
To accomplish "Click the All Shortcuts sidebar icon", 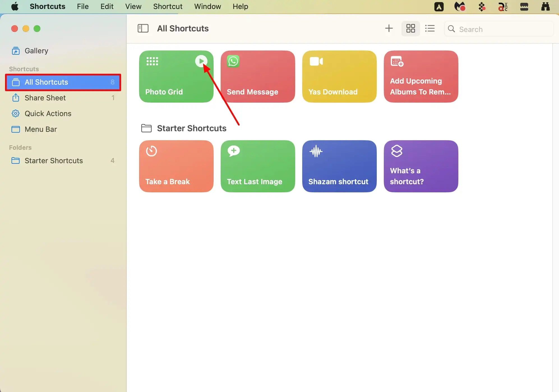I will coord(16,82).
